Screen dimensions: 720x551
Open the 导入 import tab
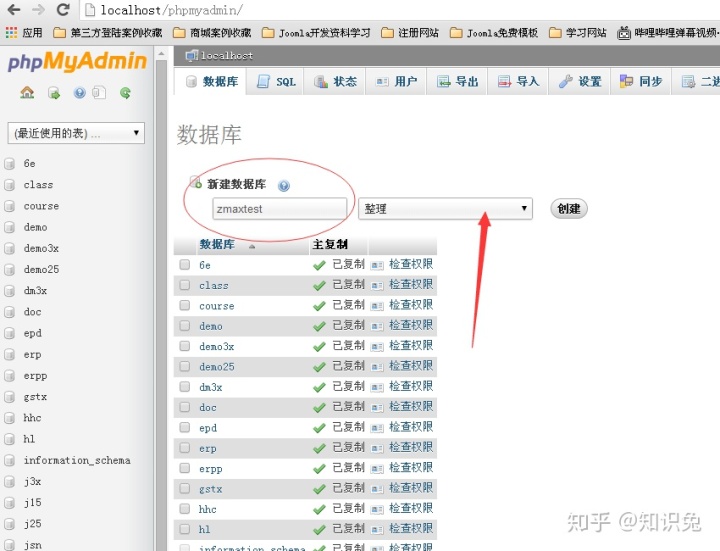click(x=518, y=82)
